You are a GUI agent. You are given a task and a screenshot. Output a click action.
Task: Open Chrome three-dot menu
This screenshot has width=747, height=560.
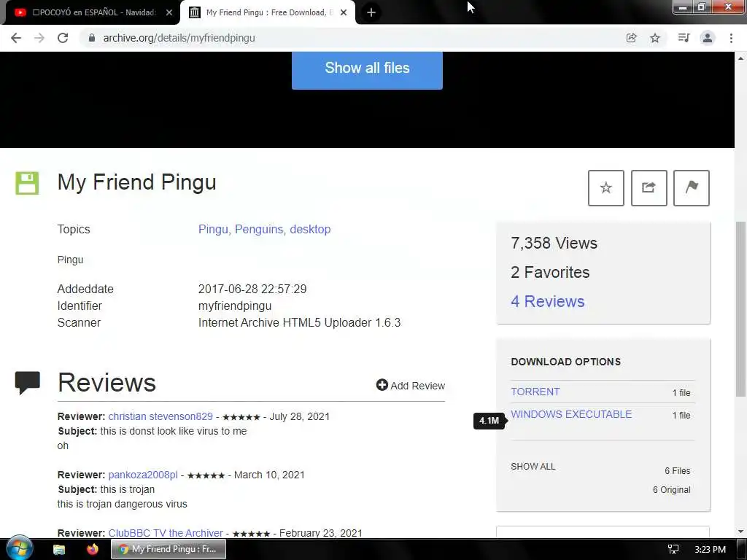point(731,38)
